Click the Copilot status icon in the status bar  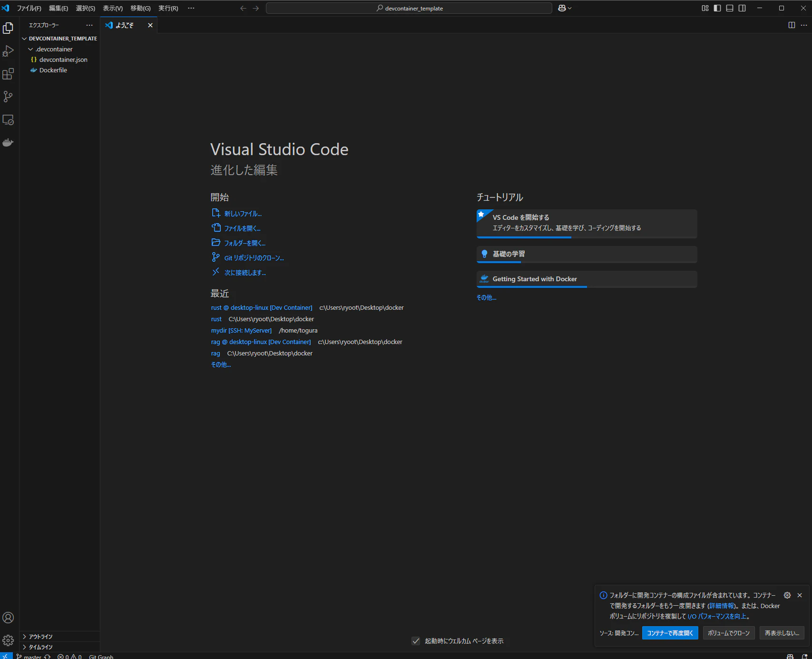790,657
